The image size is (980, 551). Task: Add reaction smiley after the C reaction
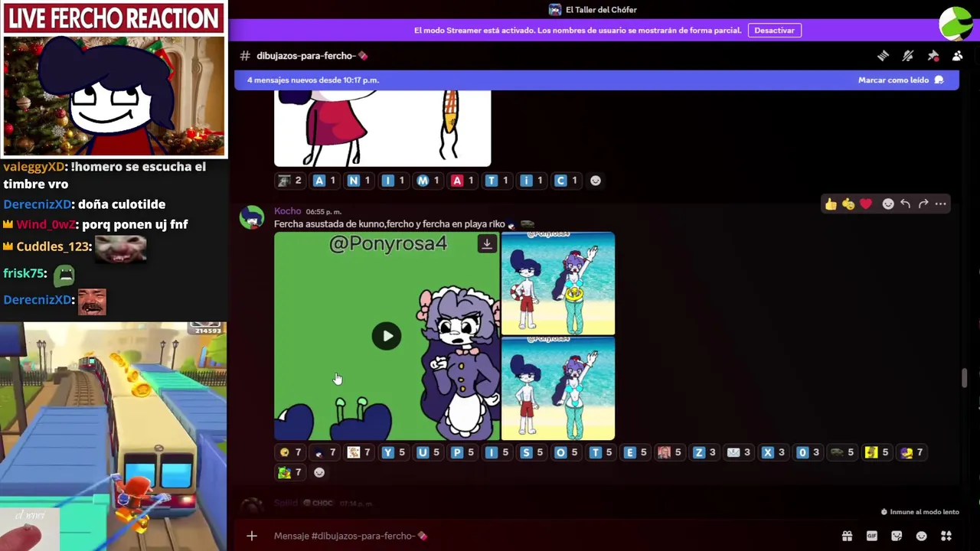tap(596, 181)
